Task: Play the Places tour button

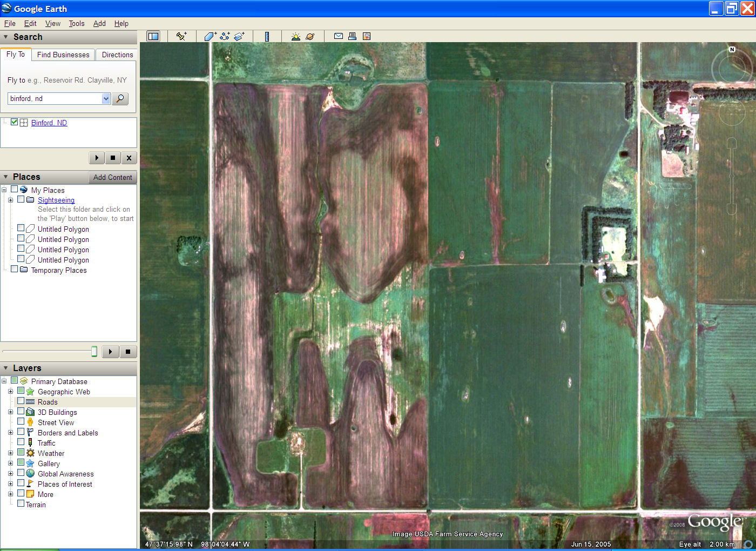Action: coord(110,352)
